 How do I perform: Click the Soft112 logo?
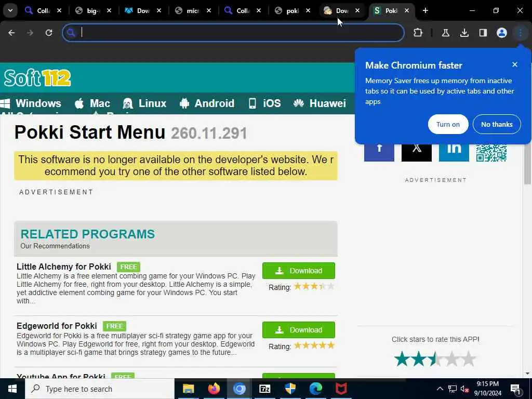point(37,78)
